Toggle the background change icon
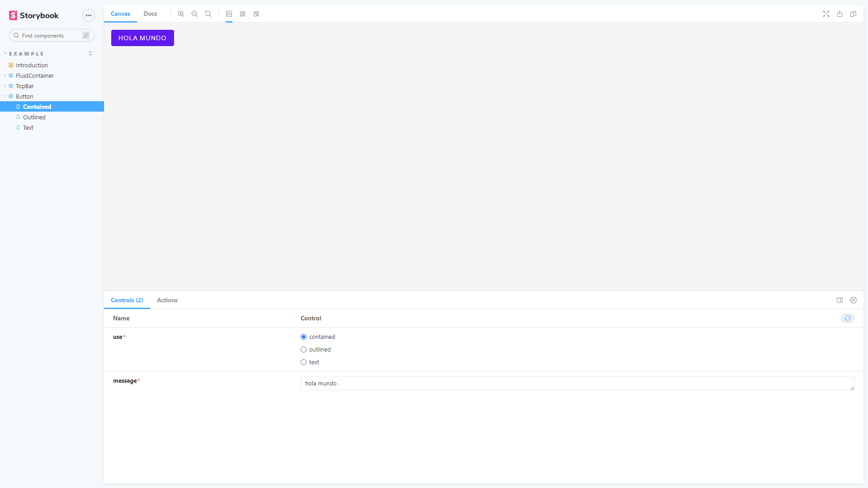 [x=229, y=14]
